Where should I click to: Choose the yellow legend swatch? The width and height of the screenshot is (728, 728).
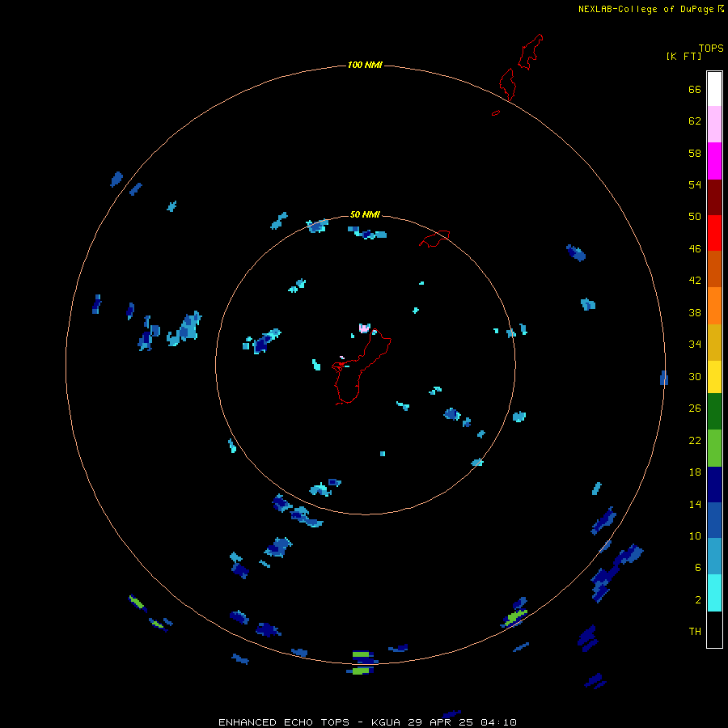[x=714, y=377]
